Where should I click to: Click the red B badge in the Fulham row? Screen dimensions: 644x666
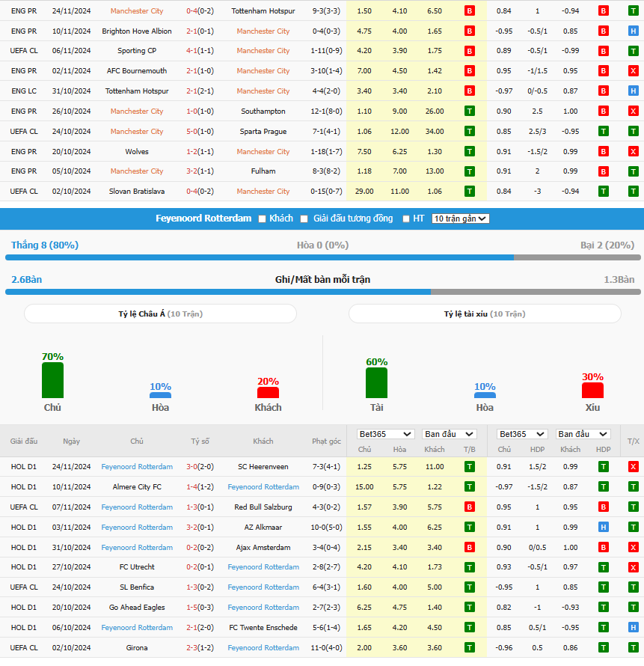point(604,171)
